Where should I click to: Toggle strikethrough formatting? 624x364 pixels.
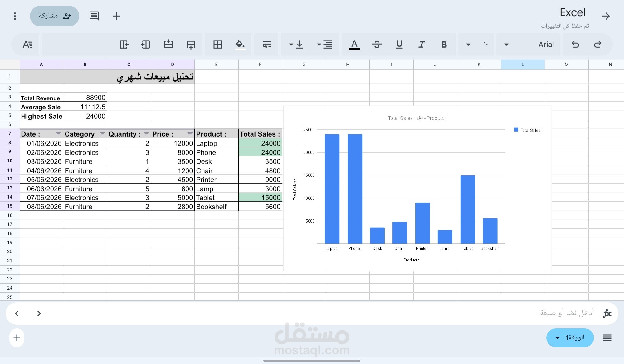tap(377, 45)
